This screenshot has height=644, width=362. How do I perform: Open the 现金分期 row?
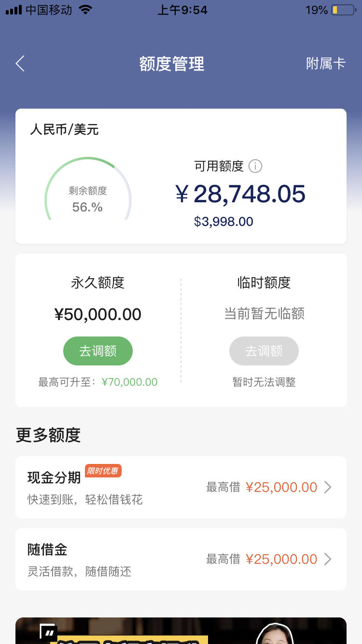click(181, 487)
